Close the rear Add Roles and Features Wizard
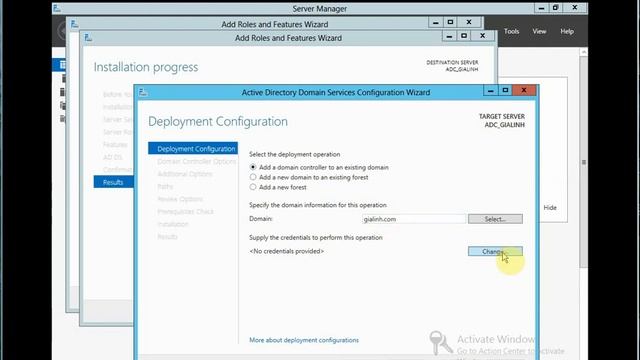 (469, 22)
